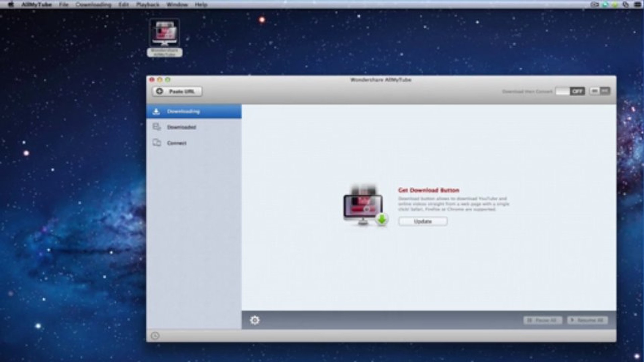The image size is (644, 362).
Task: Select Downloaded in the sidebar
Action: [x=194, y=127]
